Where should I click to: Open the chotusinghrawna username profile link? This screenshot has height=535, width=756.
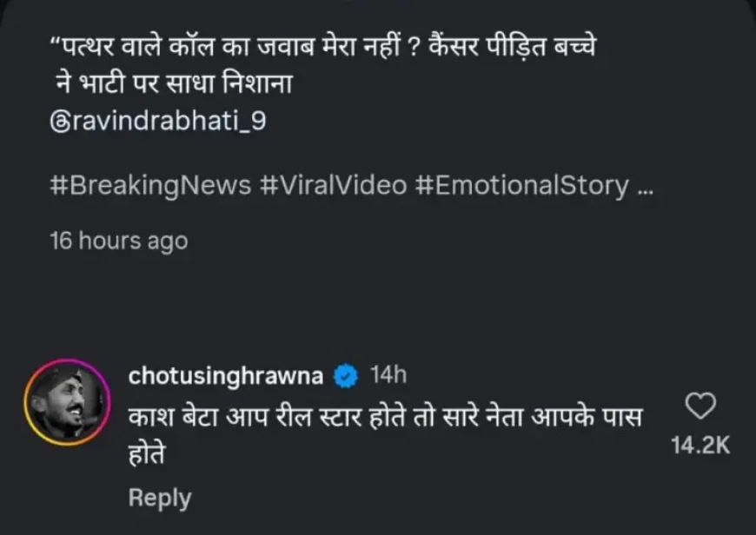pyautogui.click(x=225, y=376)
